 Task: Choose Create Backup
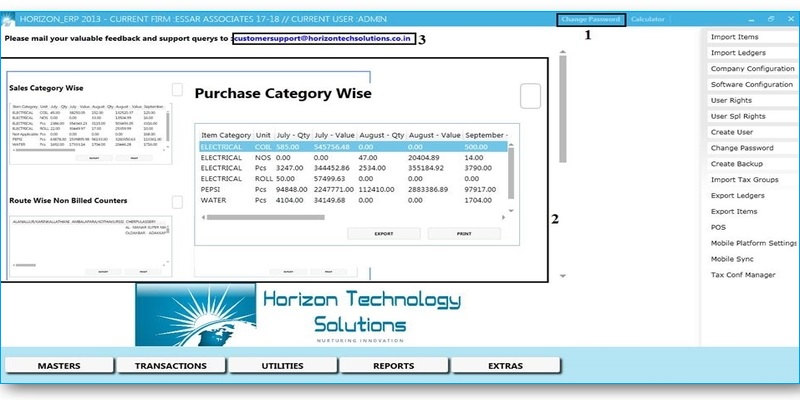[x=750, y=164]
